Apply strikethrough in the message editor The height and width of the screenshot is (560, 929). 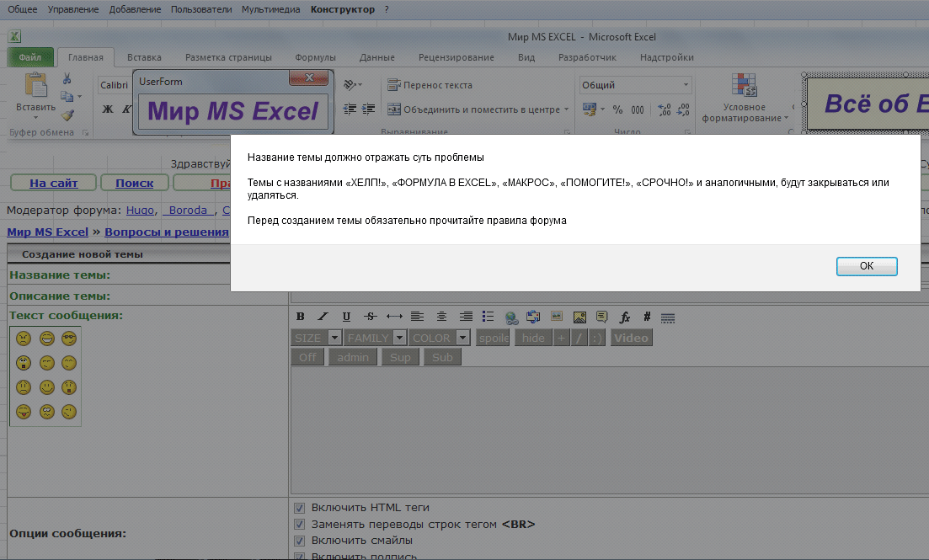coord(371,317)
